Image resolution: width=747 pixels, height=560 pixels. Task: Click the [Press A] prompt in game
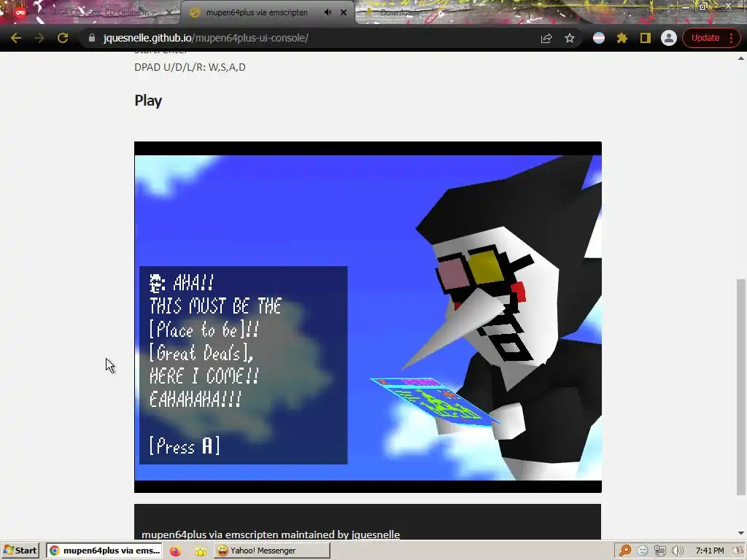point(185,446)
